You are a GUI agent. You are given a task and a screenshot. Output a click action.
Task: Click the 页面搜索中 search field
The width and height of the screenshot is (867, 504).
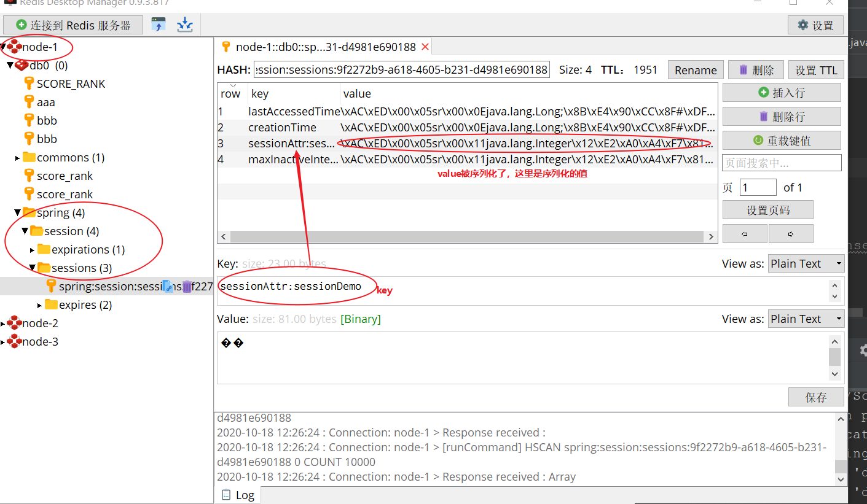(x=782, y=163)
